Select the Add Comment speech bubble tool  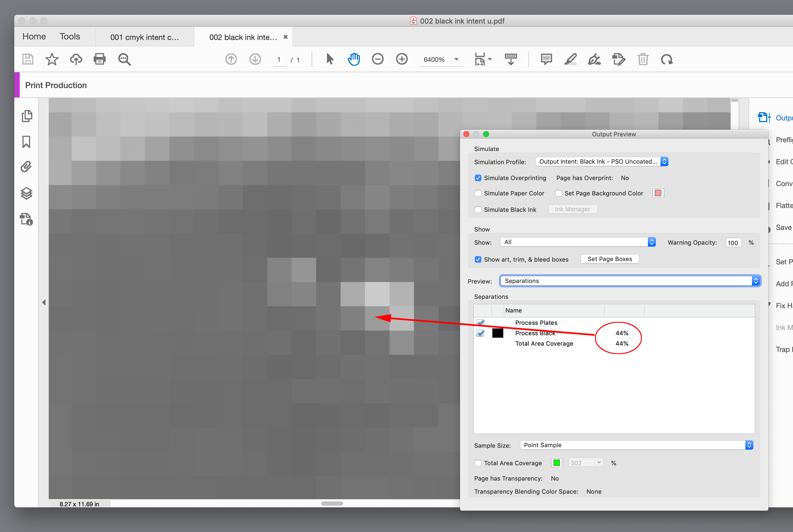click(x=546, y=59)
